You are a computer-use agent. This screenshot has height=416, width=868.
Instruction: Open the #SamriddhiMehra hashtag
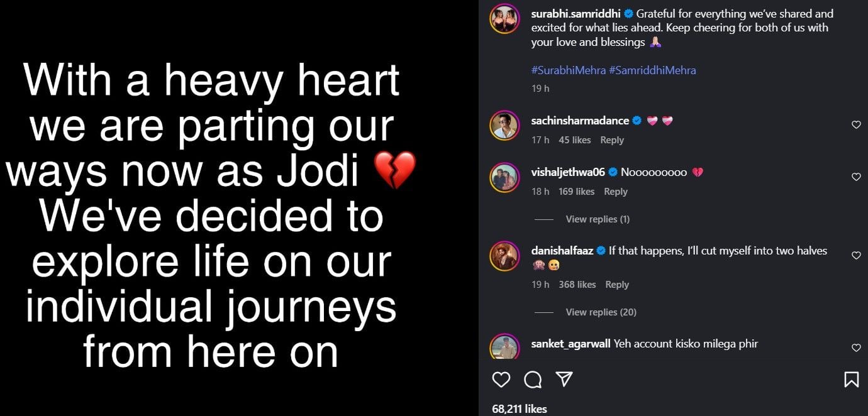click(652, 70)
